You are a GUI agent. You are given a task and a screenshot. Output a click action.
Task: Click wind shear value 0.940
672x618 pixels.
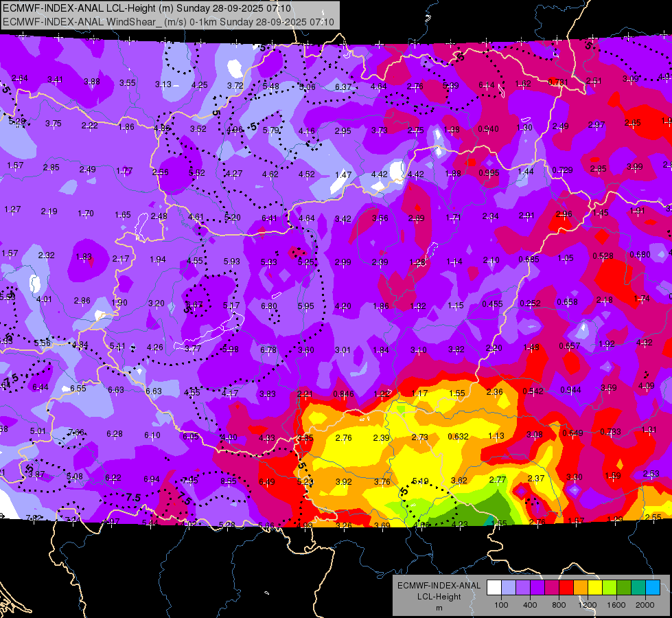(488, 129)
